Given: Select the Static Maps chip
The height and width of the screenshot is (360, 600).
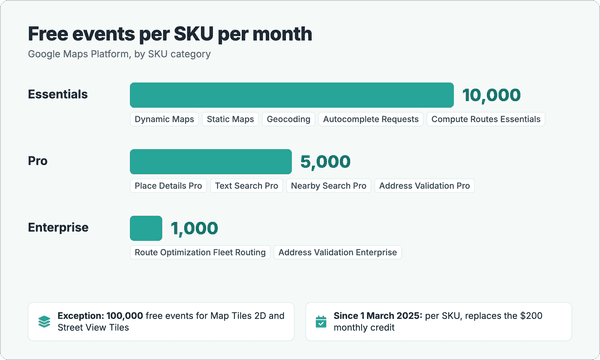Looking at the screenshot, I should (x=230, y=119).
